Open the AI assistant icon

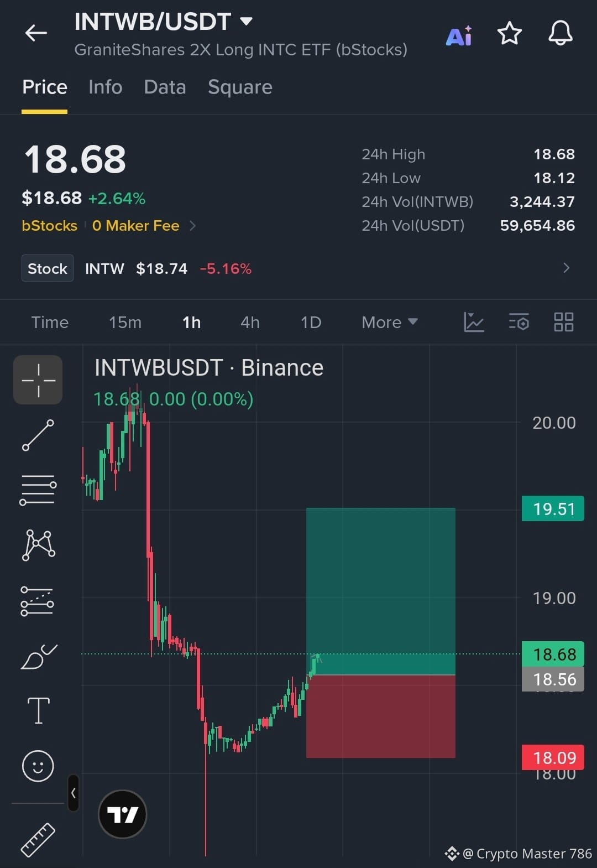(x=459, y=35)
